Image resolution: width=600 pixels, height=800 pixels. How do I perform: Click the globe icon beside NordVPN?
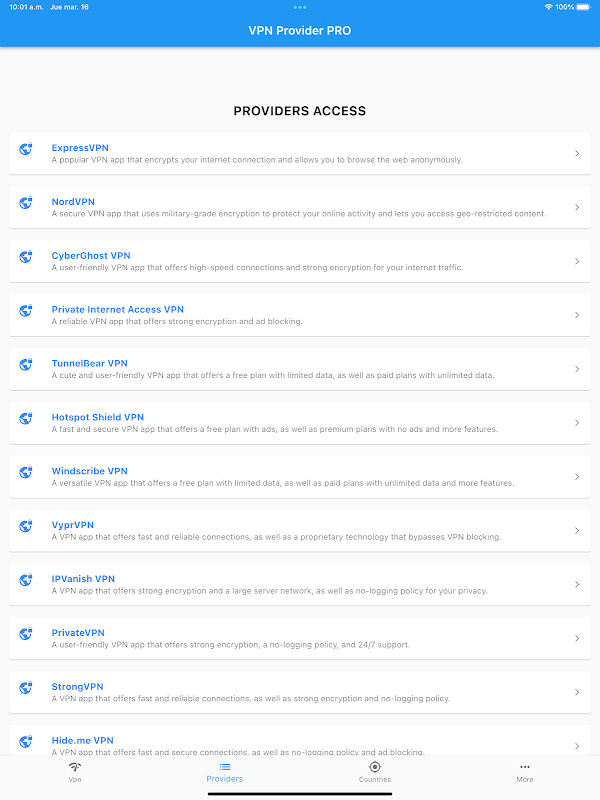26,203
